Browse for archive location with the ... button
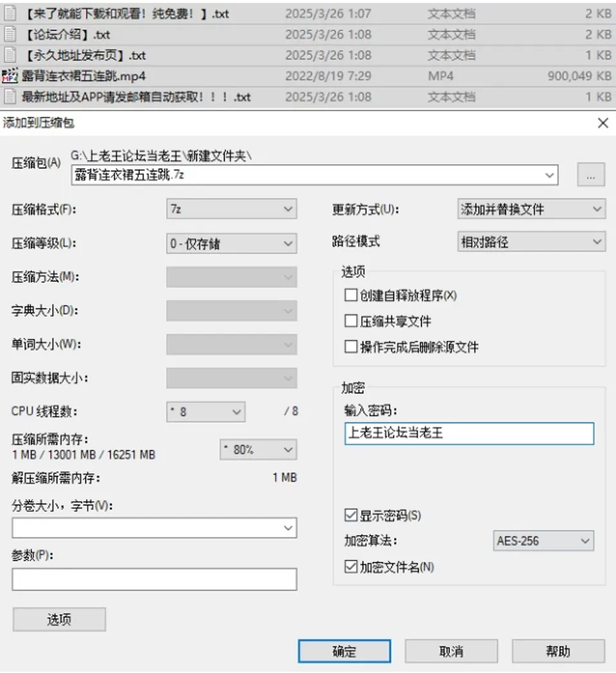The width and height of the screenshot is (616, 673). pos(591,175)
